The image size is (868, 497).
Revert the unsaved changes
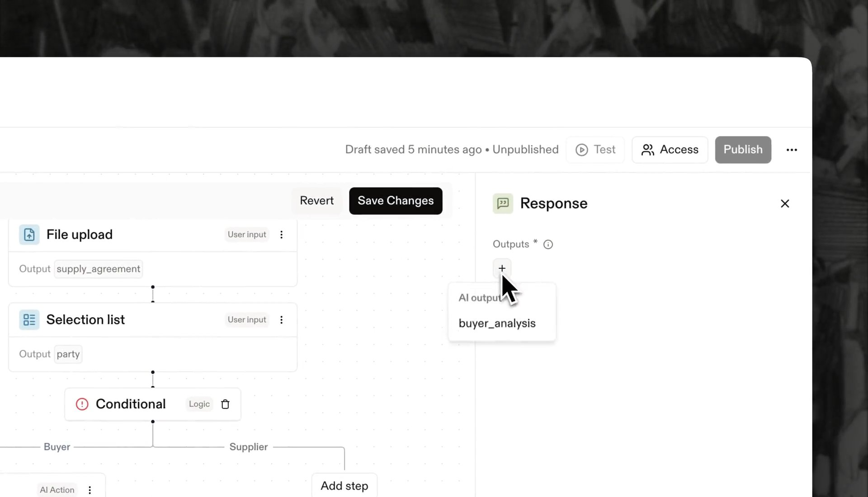coord(316,201)
